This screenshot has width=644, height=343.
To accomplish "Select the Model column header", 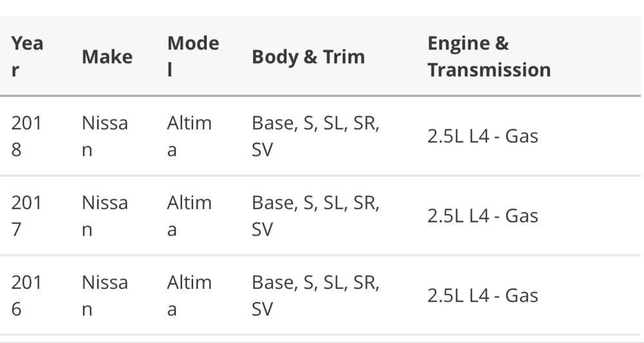I will pos(193,57).
